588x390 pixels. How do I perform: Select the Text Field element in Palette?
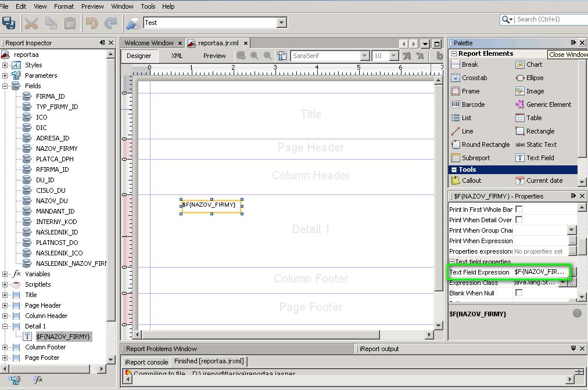(x=535, y=158)
